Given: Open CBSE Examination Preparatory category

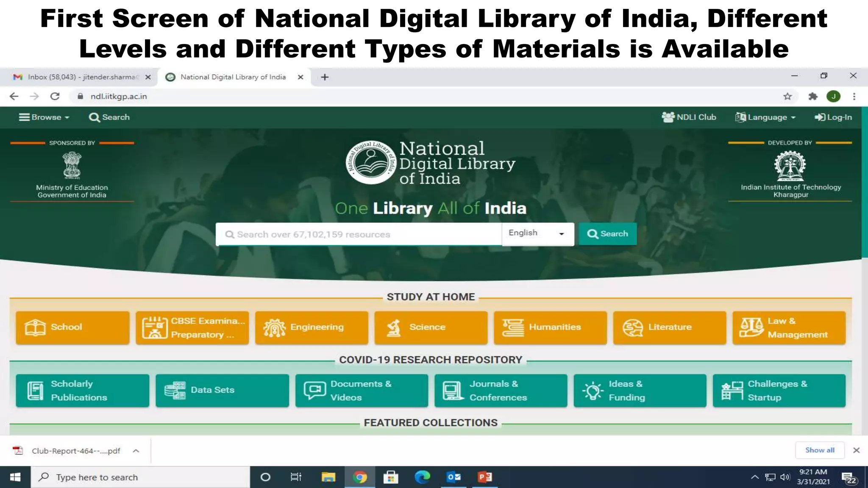Looking at the screenshot, I should click(x=192, y=327).
